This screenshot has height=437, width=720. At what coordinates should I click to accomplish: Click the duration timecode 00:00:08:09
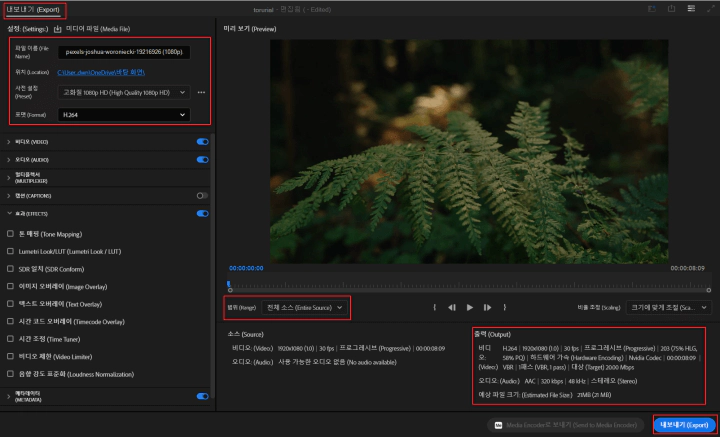(x=687, y=268)
